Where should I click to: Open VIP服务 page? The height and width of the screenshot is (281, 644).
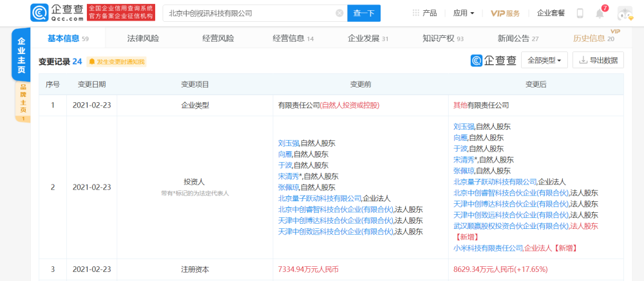tap(505, 13)
